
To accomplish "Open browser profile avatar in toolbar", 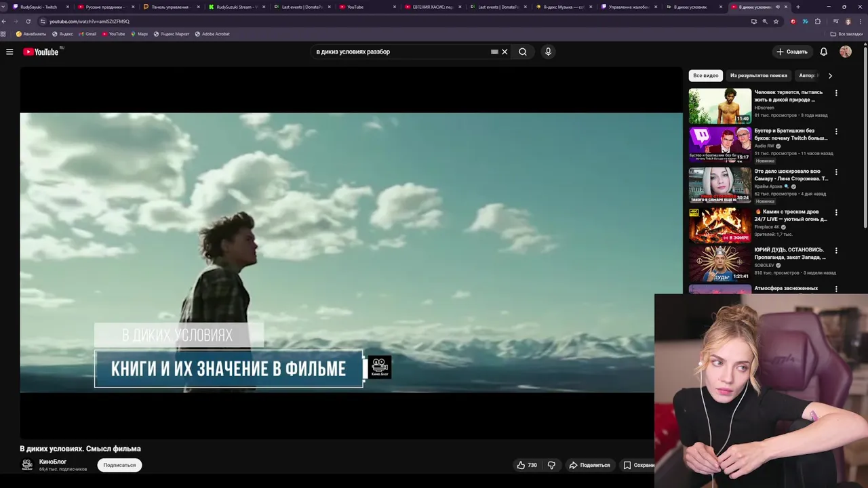I will point(848,21).
